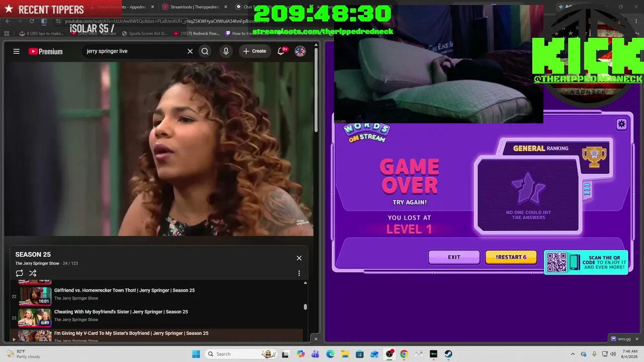Open the browser apps grid icon

pyautogui.click(x=7, y=34)
